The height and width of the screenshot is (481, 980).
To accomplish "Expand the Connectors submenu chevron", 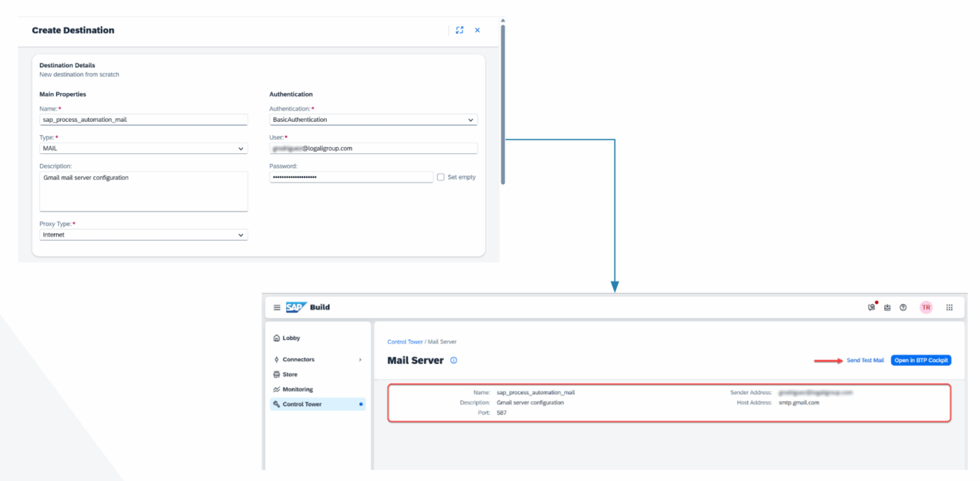I will (360, 360).
